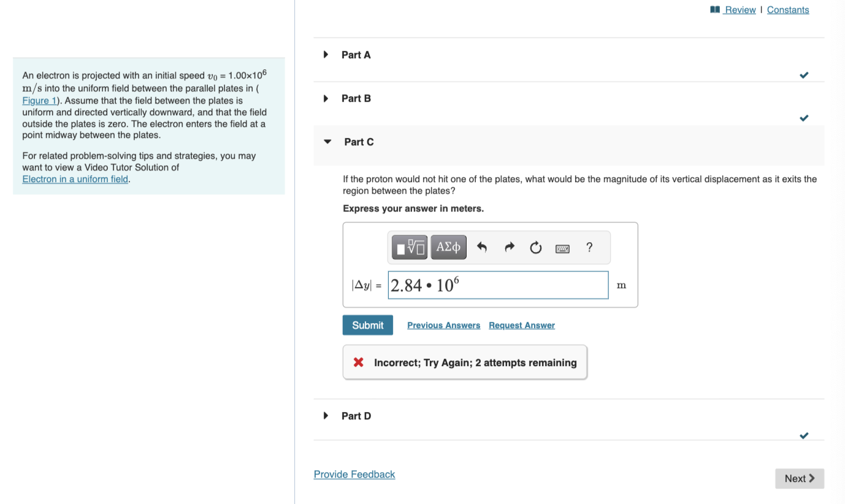Submit the Part C answer
This screenshot has height=504, width=845.
tap(367, 325)
